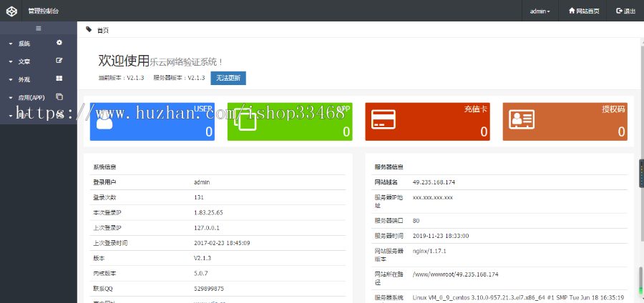Click the 登录用户 value admin

202,182
